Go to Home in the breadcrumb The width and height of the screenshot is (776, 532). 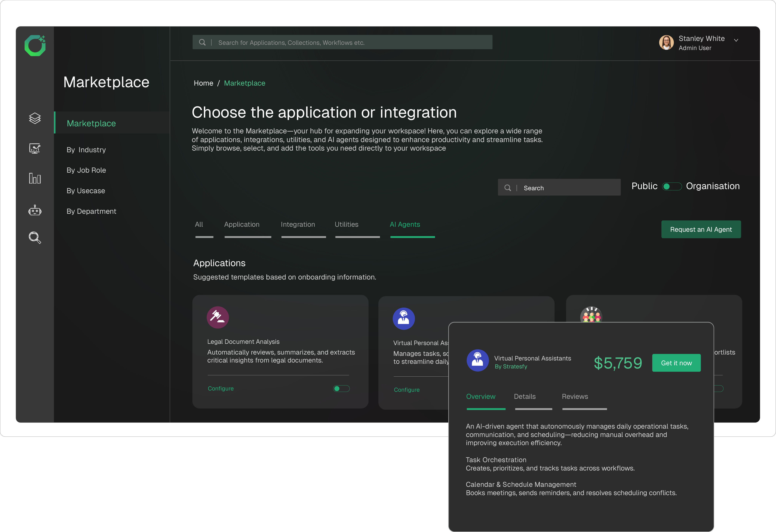click(x=203, y=83)
